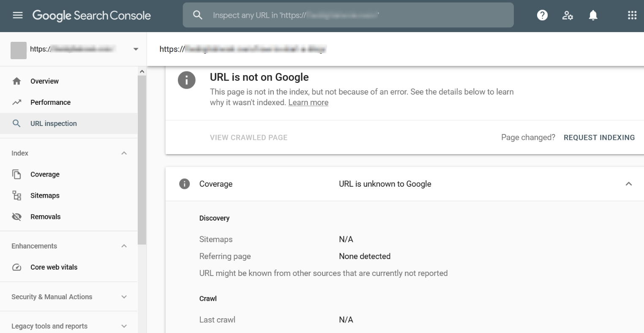Select URL inspection in sidebar

coord(69,123)
